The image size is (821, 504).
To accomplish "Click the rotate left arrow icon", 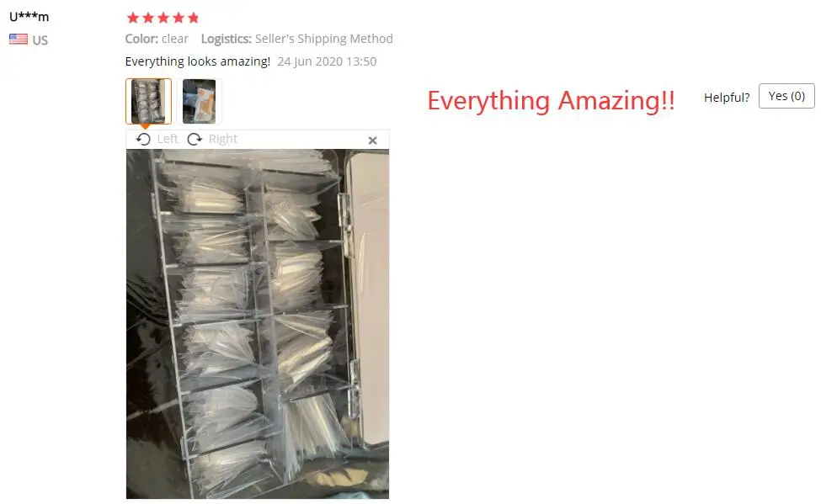I will [143, 139].
